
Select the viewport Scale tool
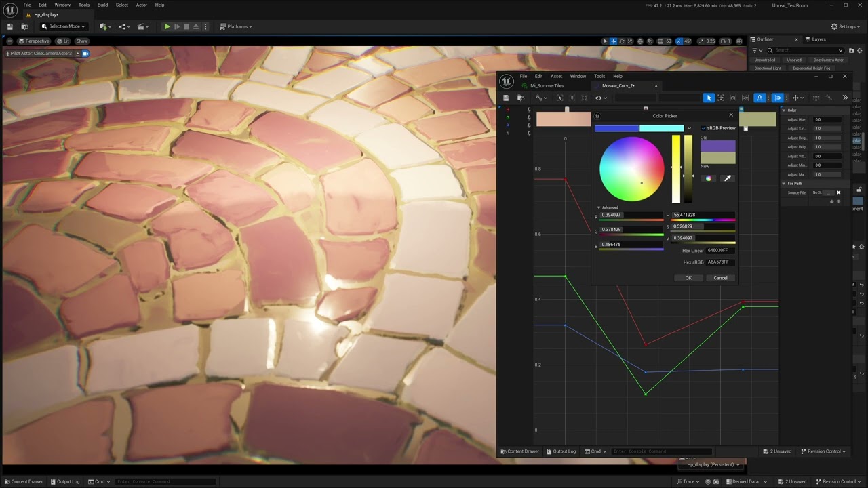630,41
